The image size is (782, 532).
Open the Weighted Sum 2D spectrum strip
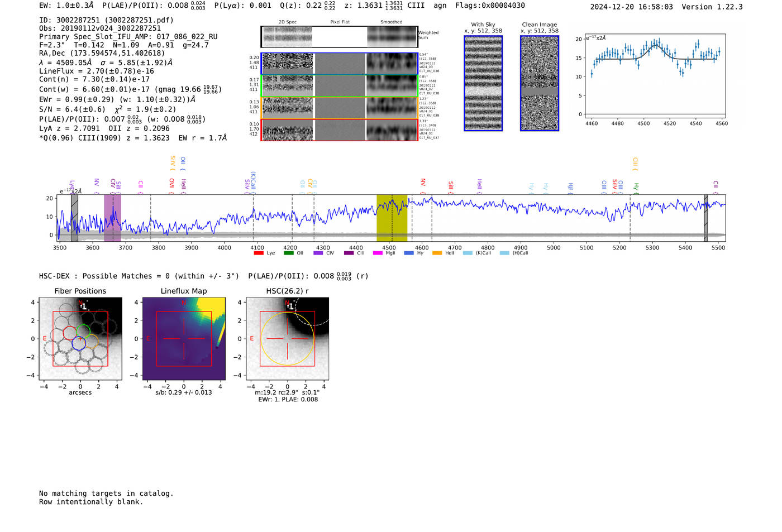click(x=339, y=37)
